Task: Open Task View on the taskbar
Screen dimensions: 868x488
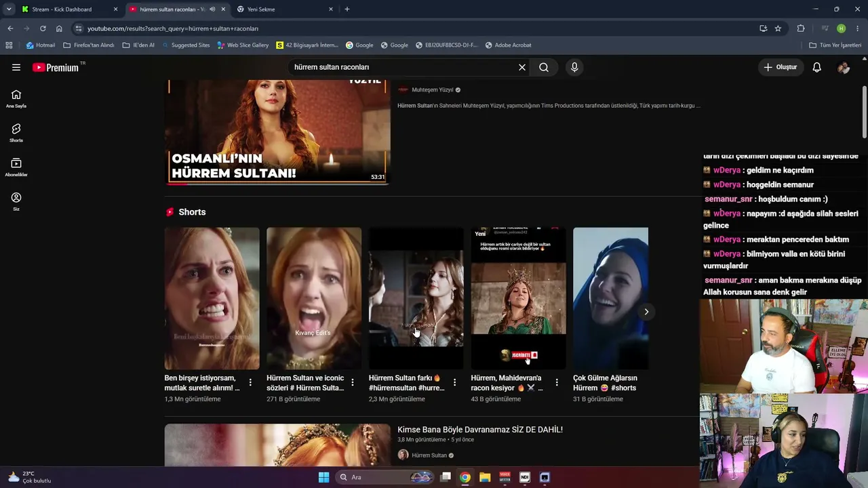Action: [x=446, y=477]
